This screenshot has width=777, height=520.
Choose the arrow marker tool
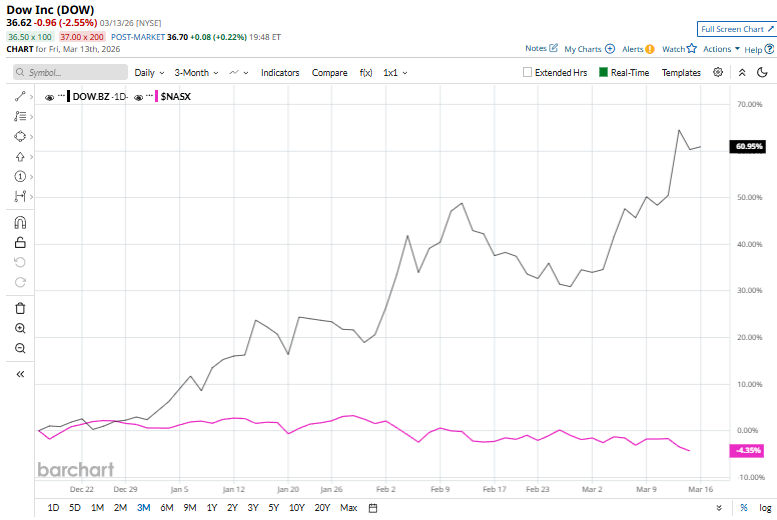[20, 157]
